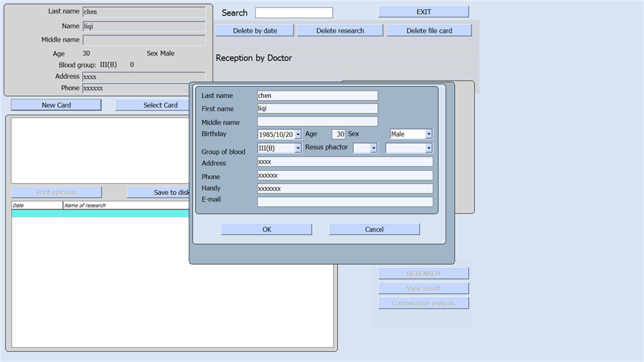Open the Group of blood dropdown
Screen dimensions: 644x362
(x=298, y=148)
